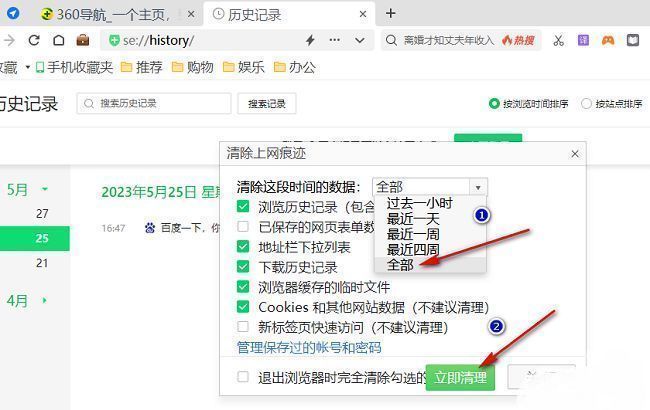This screenshot has height=410, width=650.
Task: Open the game controller icon
Action: coord(608,40)
